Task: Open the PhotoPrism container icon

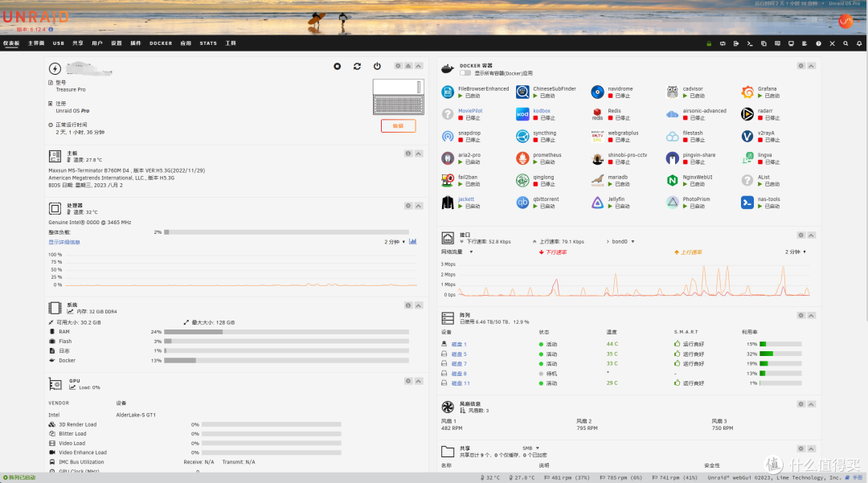Action: pyautogui.click(x=672, y=203)
